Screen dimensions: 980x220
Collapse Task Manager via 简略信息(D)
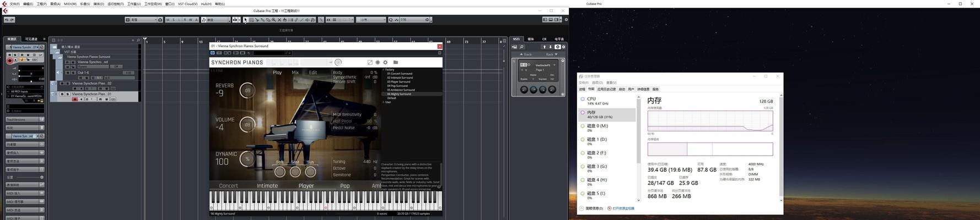(591, 208)
